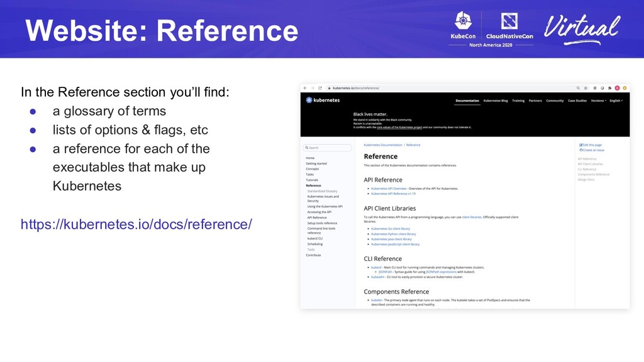Open Training in top nav
This screenshot has width=644, height=362.
coord(518,101)
